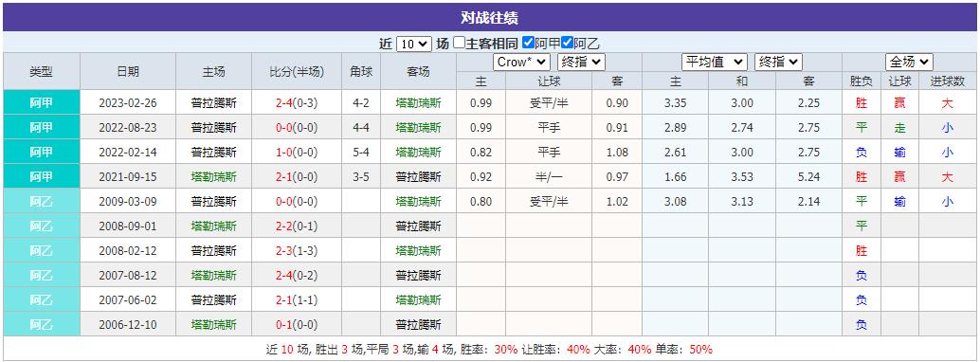Screen dimensions: 980x362
Task: Click the 阿乙 league tag for 2006-12-10
Action: pos(42,325)
